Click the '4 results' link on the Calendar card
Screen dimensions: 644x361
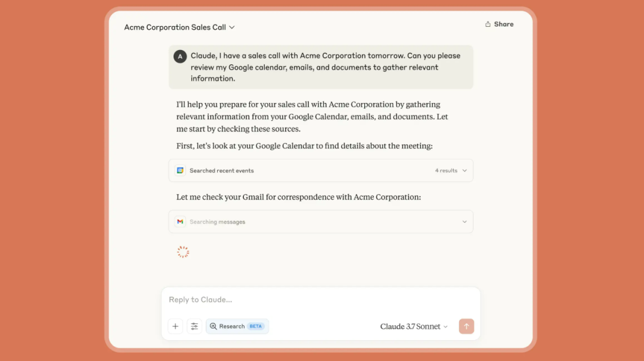447,170
